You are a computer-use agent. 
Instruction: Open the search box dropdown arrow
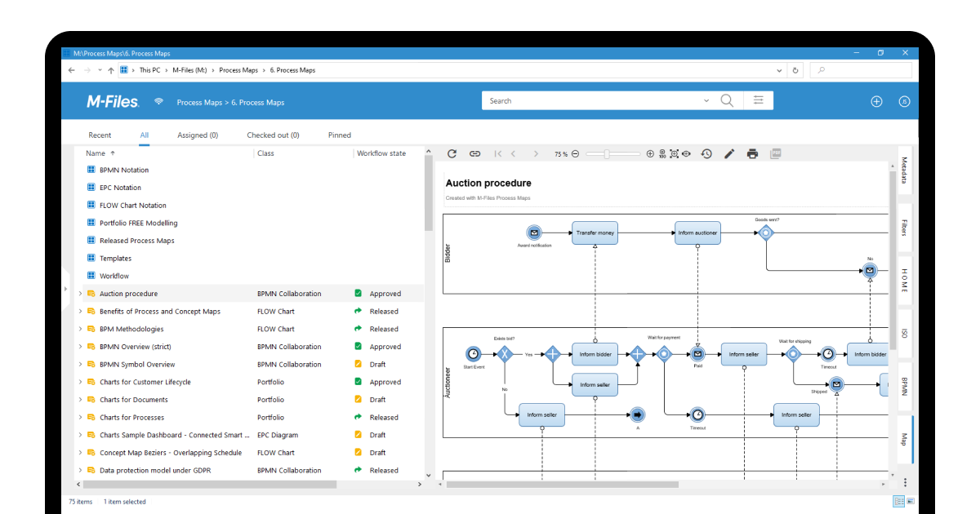tap(706, 101)
